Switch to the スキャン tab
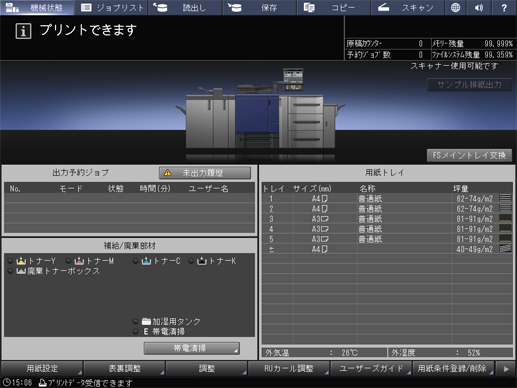Image resolution: width=517 pixels, height=388 pixels. 408,7
